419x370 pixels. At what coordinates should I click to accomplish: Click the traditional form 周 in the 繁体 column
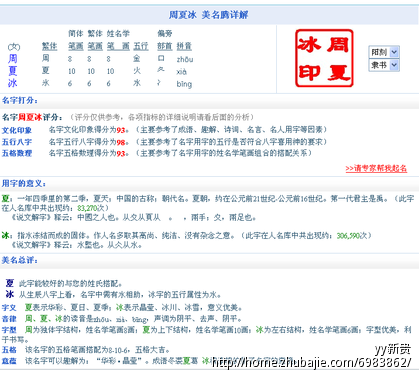pos(46,58)
